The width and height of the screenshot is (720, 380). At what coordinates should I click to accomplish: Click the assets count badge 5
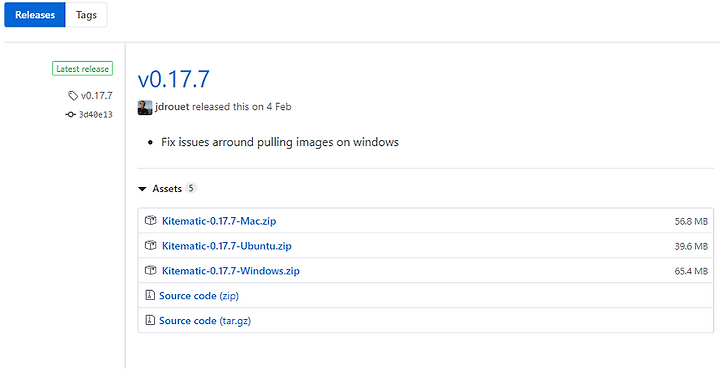point(191,188)
